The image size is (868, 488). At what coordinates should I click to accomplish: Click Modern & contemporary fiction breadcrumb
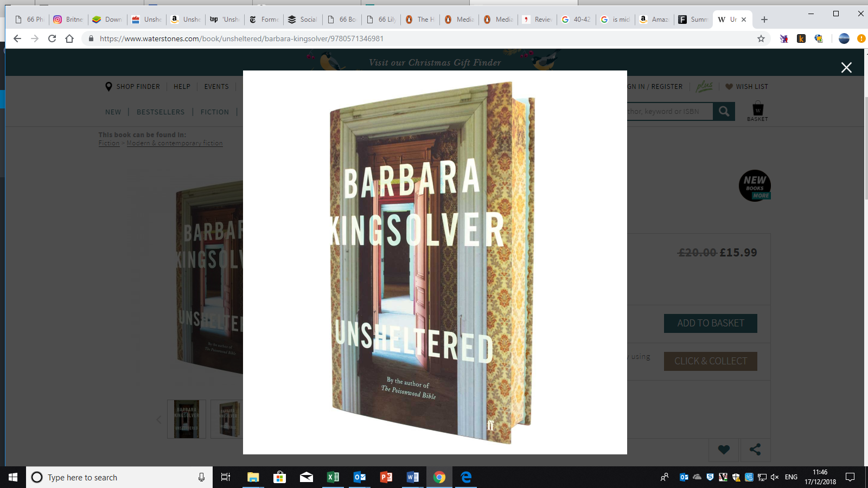tap(175, 143)
